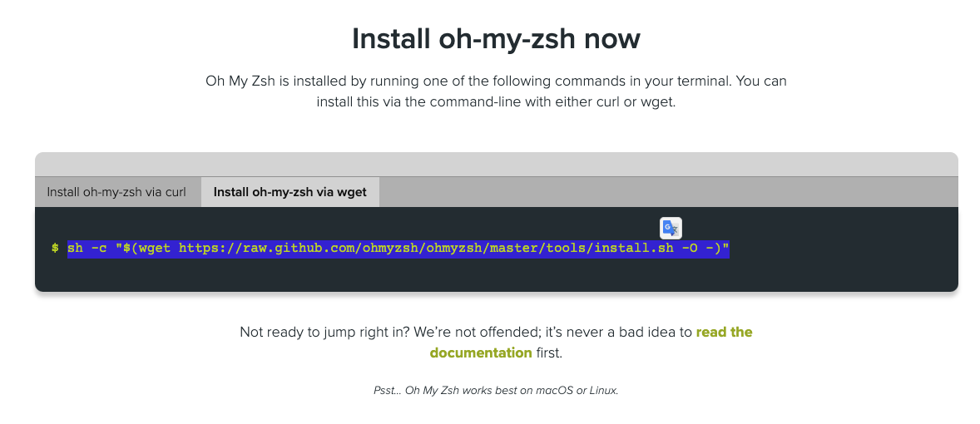Open the read the documentation link

pos(724,332)
